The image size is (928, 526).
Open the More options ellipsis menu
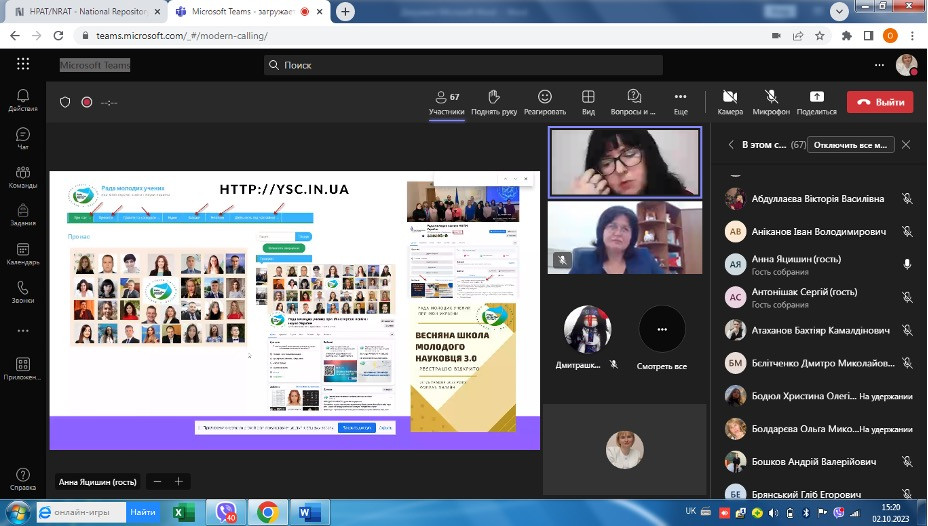(680, 97)
